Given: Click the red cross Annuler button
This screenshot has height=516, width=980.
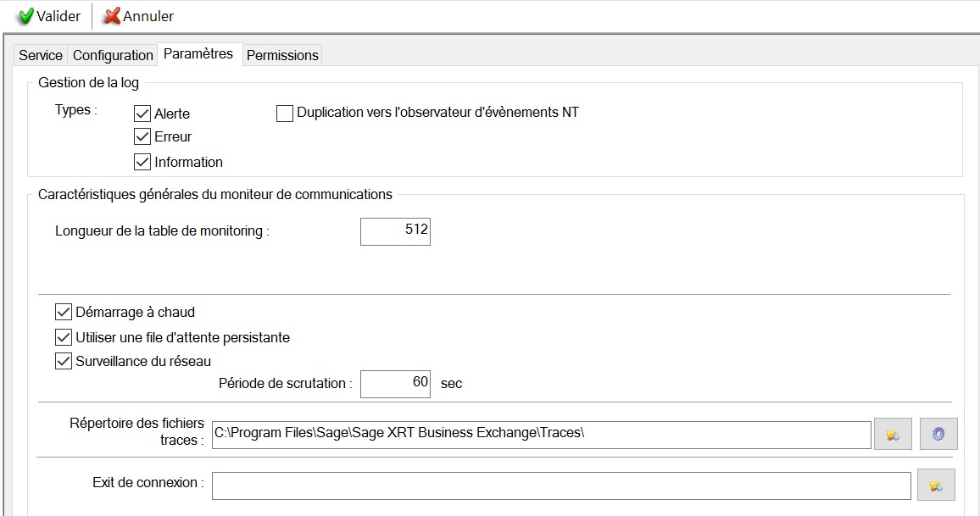Looking at the screenshot, I should [x=138, y=16].
